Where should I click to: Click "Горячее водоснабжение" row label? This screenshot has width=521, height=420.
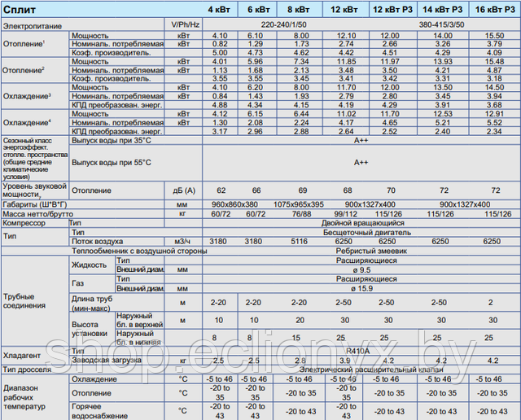[99, 411]
